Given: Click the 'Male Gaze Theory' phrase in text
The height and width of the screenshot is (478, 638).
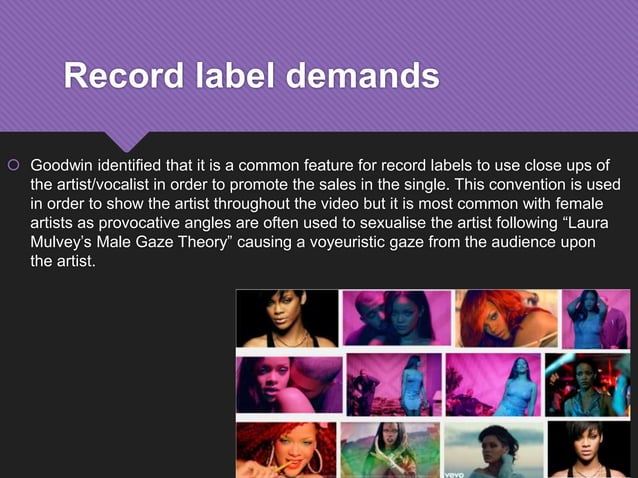Looking at the screenshot, I should tap(162, 242).
